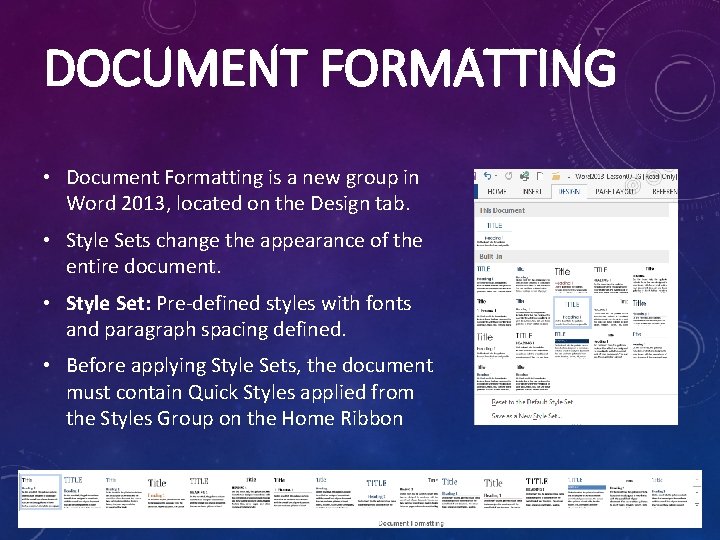Viewport: 720px width, 540px height.
Task: Click the Redo icon in quick access toolbar
Action: [508, 176]
